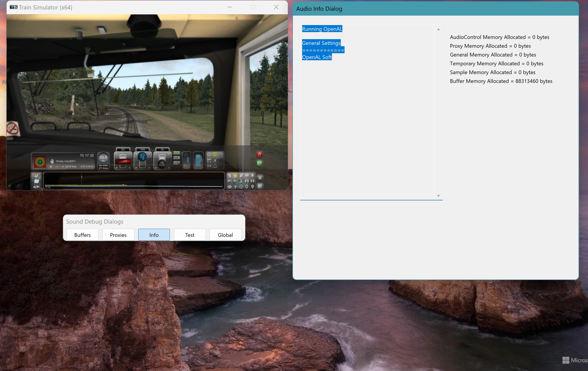Switch to cab camera view
Viewport: 588px width, 371px height.
pyautogui.click(x=235, y=175)
